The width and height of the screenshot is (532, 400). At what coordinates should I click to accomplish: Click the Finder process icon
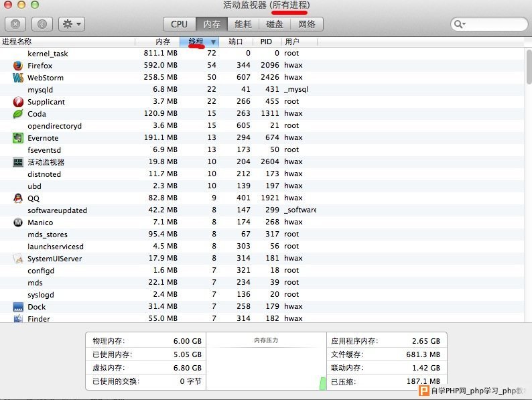pos(18,318)
